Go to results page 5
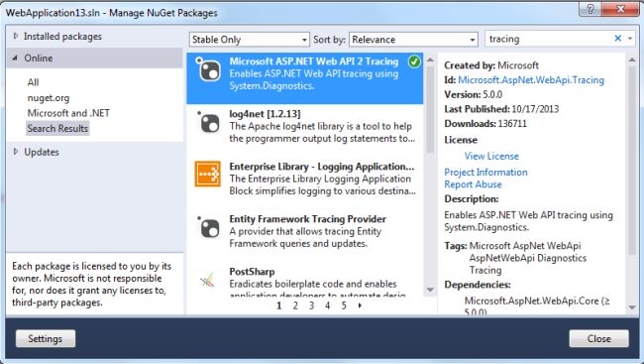 coord(344,305)
